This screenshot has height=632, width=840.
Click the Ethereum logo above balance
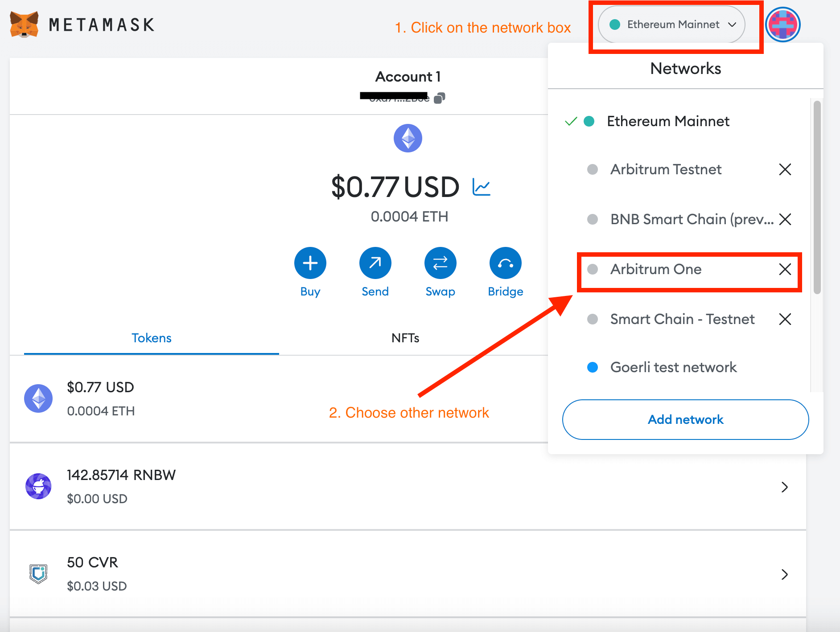point(408,138)
